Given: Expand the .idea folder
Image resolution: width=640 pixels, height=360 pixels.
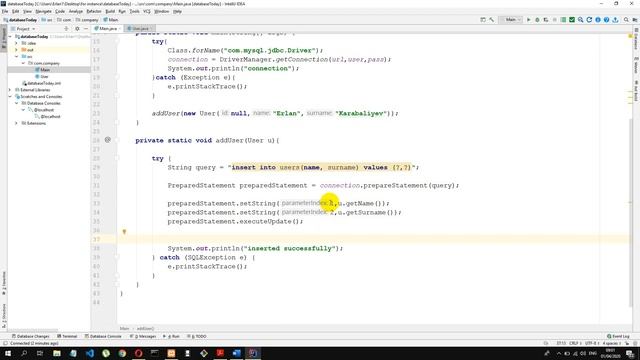Looking at the screenshot, I should pos(17,43).
